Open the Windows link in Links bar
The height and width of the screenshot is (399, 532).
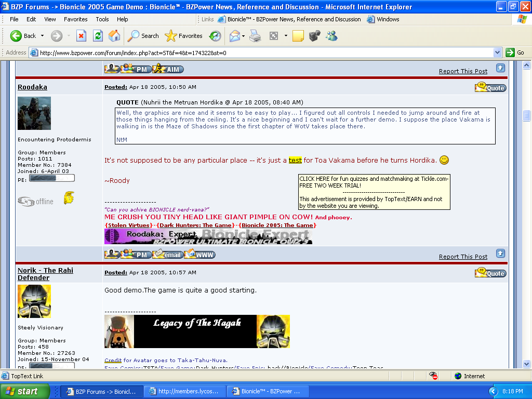[x=383, y=19]
